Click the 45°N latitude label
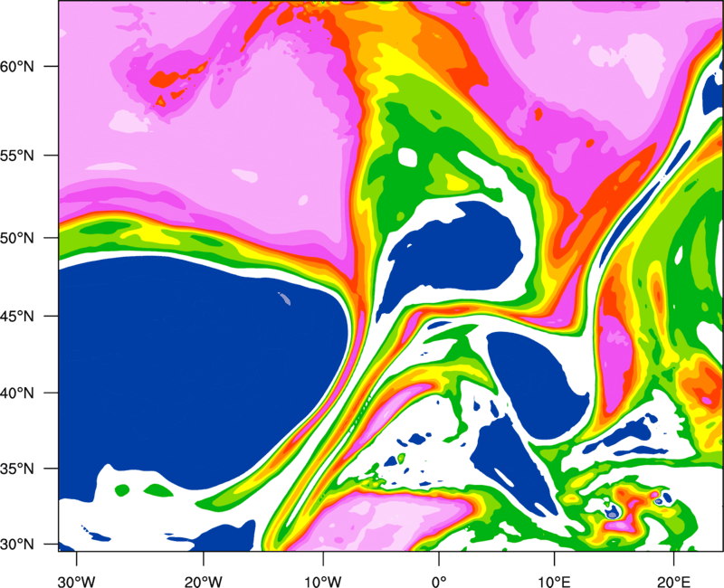Image resolution: width=724 pixels, height=588 pixels. coord(17,317)
